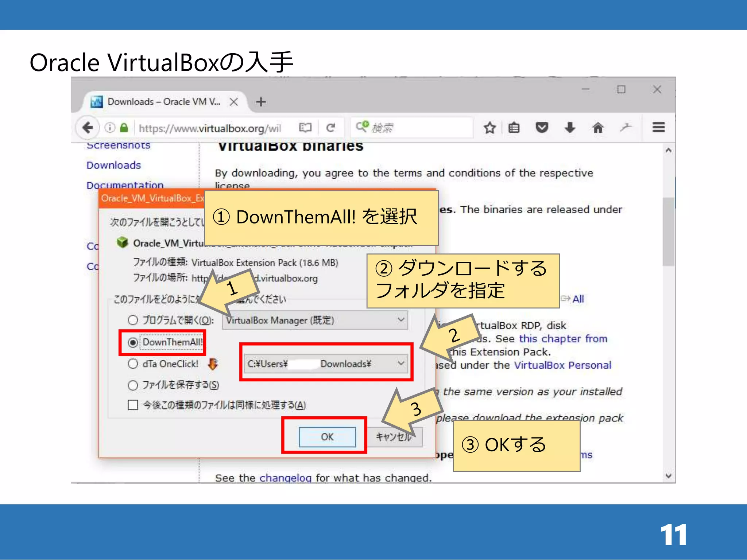Maximize the Firefox browser window
The image size is (747, 560).
point(621,89)
